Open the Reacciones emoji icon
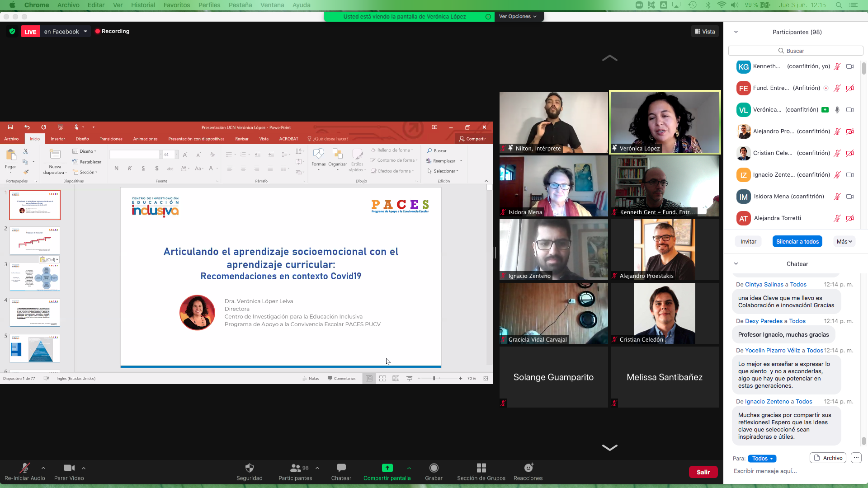This screenshot has height=488, width=868. (528, 468)
